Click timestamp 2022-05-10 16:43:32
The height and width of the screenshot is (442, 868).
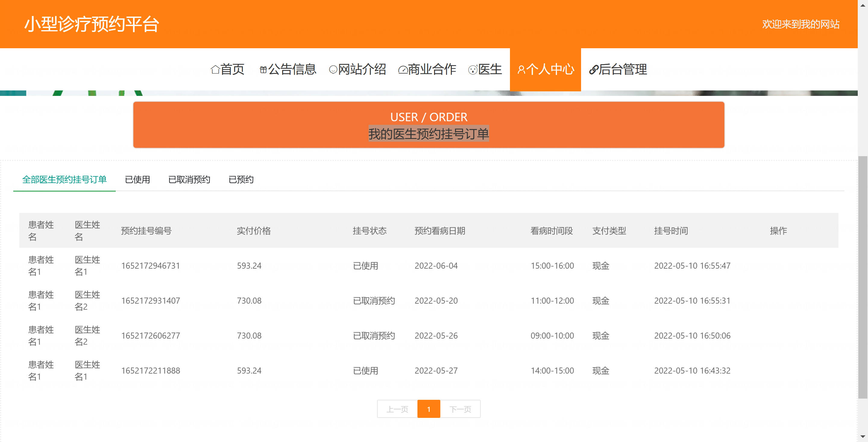pyautogui.click(x=692, y=371)
